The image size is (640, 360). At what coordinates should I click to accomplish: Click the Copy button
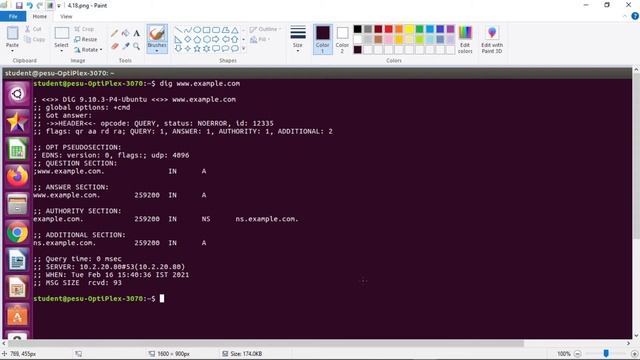(x=35, y=40)
